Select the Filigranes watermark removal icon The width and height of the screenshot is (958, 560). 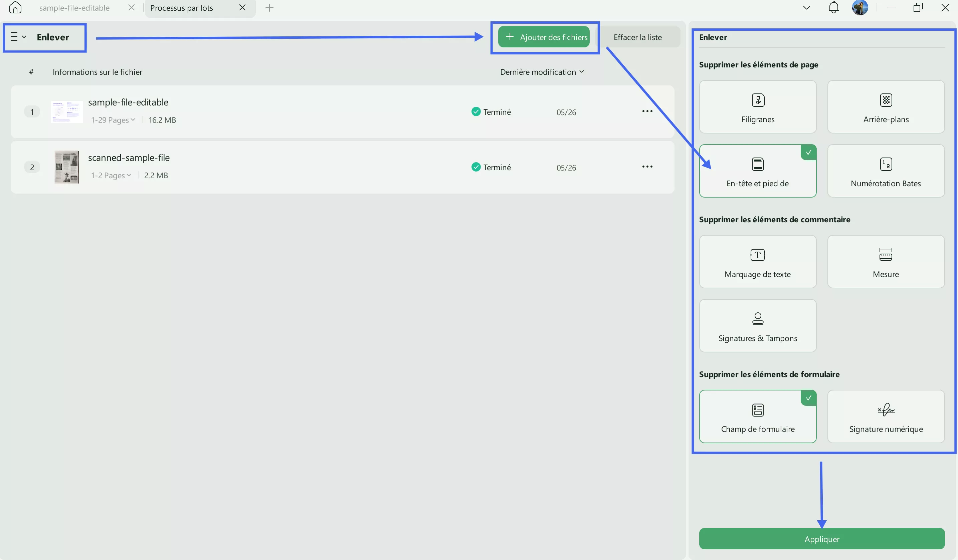coord(758,100)
